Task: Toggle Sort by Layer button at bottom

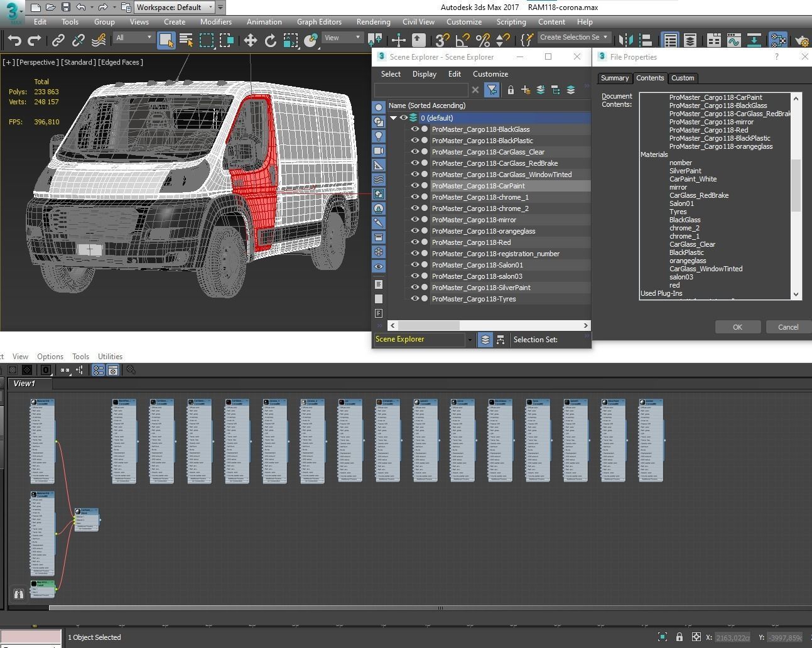Action: point(485,340)
